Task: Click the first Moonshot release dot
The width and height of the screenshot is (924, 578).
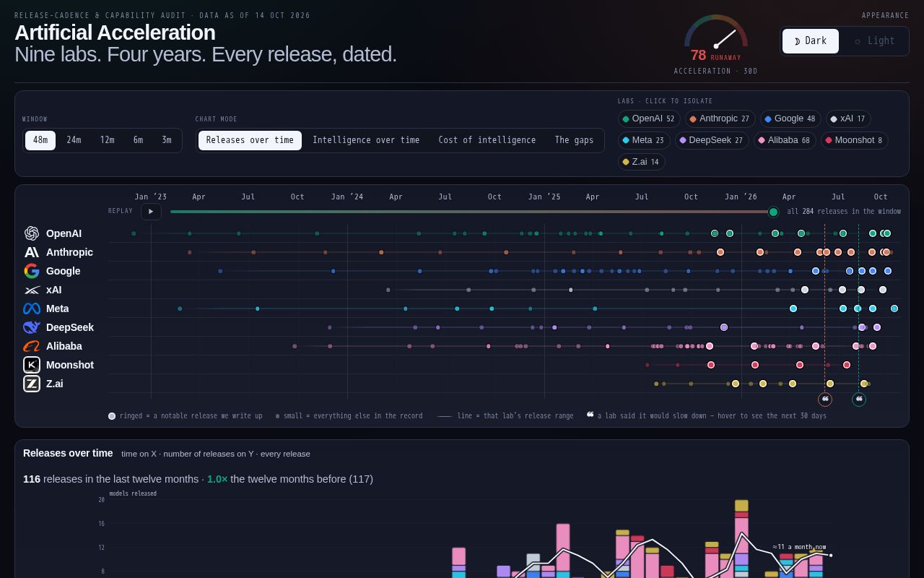Action: pyautogui.click(x=648, y=365)
